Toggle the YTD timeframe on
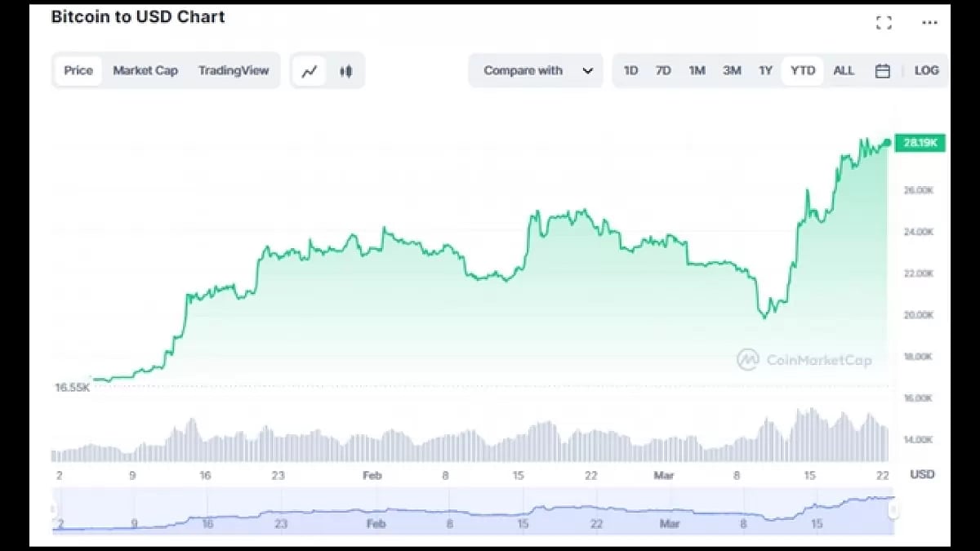Viewport: 980px width, 551px height. pyautogui.click(x=802, y=71)
